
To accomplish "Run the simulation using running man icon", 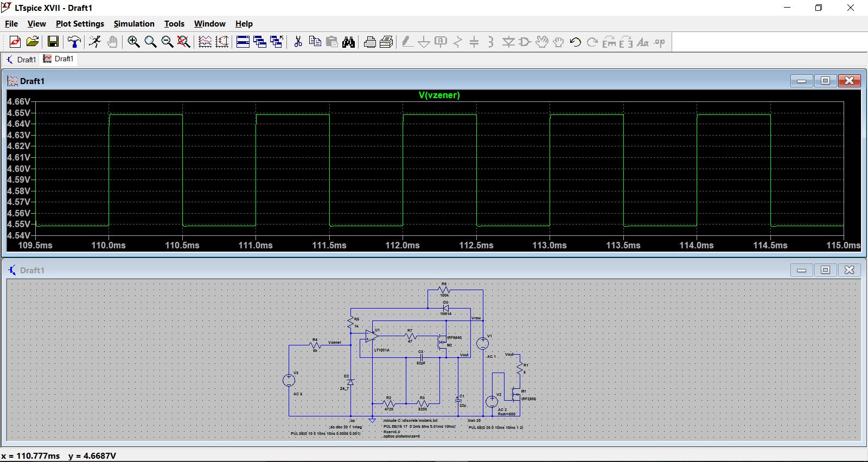I will (x=95, y=42).
